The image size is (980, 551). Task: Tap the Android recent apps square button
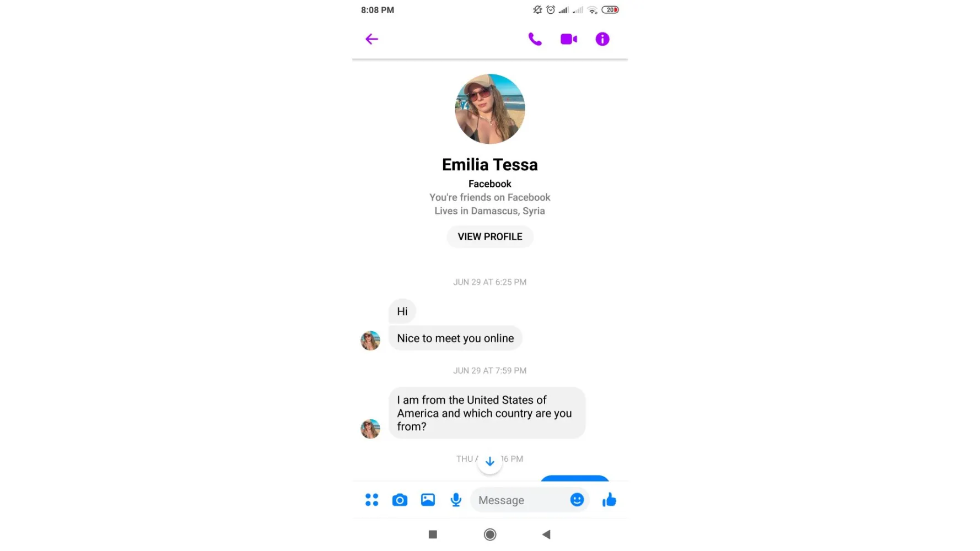pos(433,534)
